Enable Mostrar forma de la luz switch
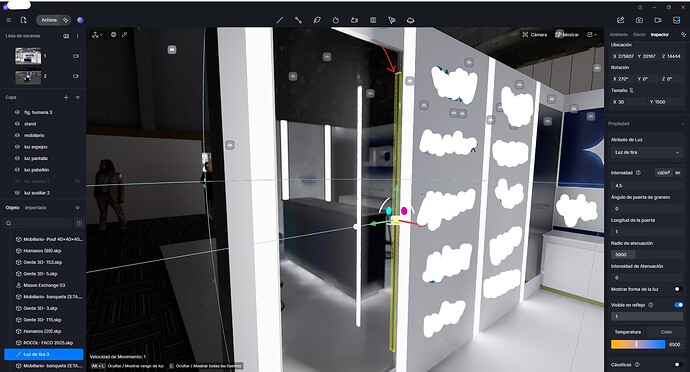 click(x=678, y=289)
